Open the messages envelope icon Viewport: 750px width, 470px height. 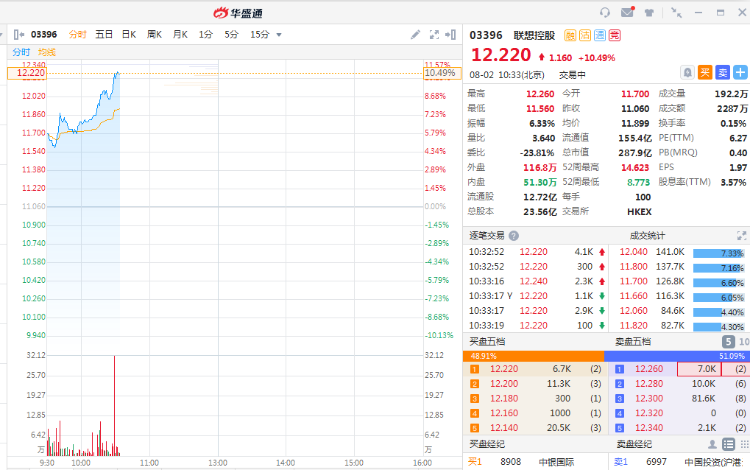click(627, 12)
